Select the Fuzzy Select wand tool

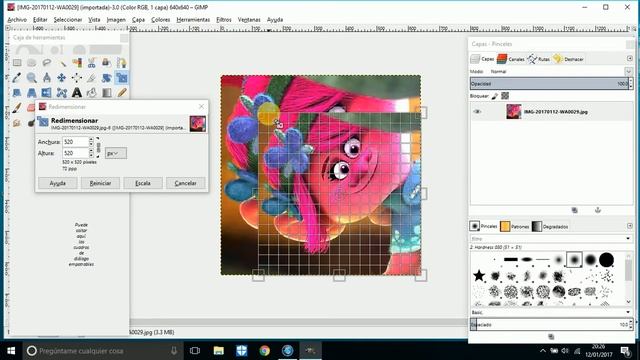point(62,63)
